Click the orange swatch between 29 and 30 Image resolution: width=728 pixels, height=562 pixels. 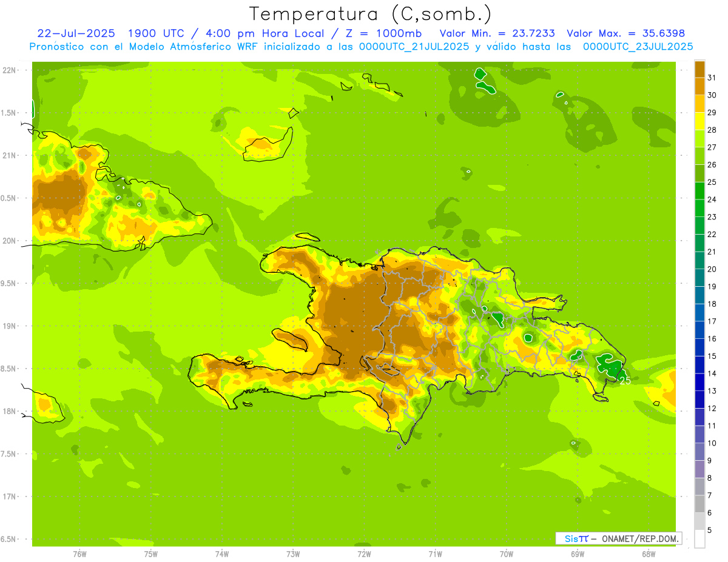click(700, 104)
